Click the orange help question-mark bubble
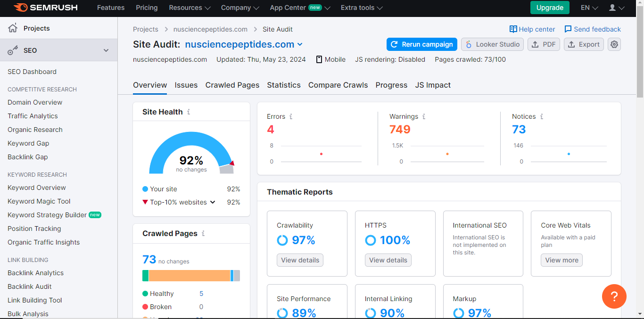 pyautogui.click(x=614, y=296)
